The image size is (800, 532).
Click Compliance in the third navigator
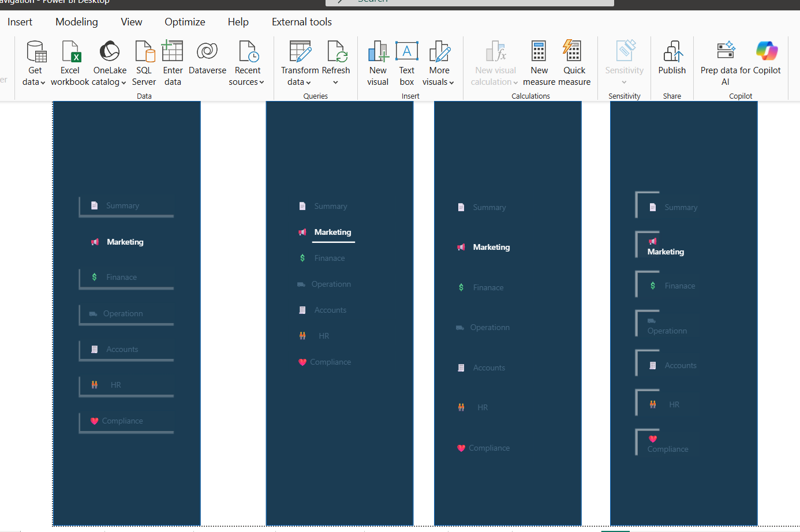[488, 448]
